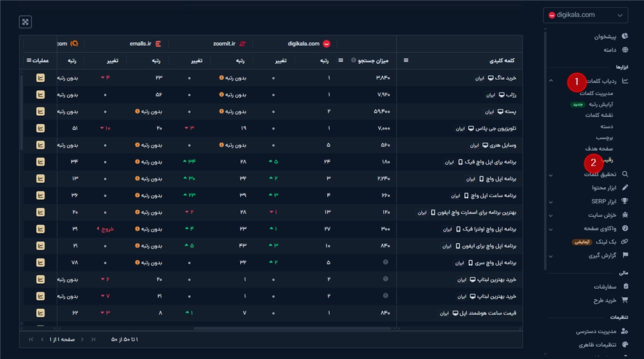Open chart icon for برنامه ساعت اپل واچ row

pyautogui.click(x=40, y=196)
